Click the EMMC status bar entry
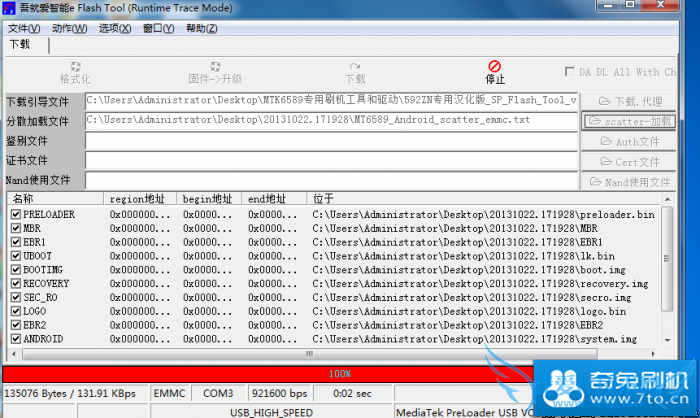The image size is (700, 418). (169, 393)
